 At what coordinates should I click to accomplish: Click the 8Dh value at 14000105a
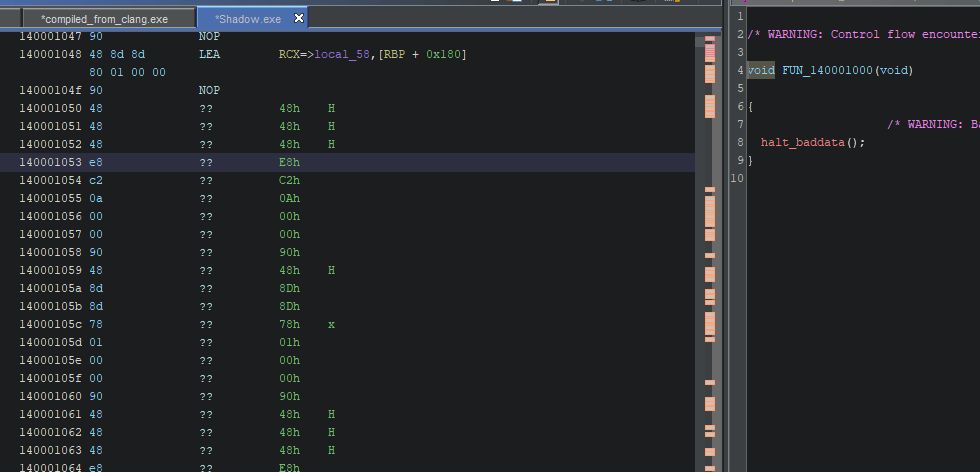pos(289,289)
